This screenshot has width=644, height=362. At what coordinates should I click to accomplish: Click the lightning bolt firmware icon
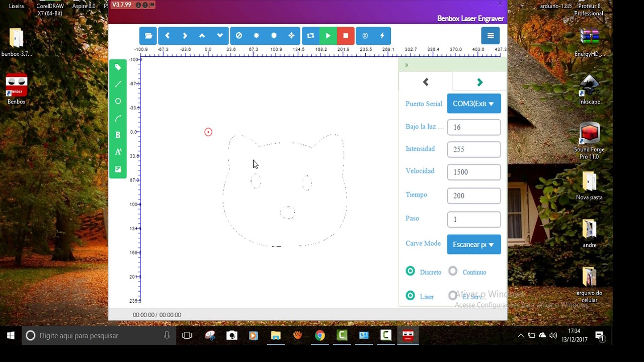tap(382, 36)
